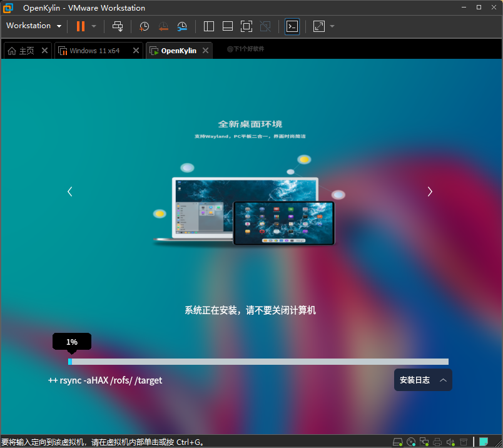Pause the virtual machine with orange button
The height and width of the screenshot is (448, 503).
(81, 26)
